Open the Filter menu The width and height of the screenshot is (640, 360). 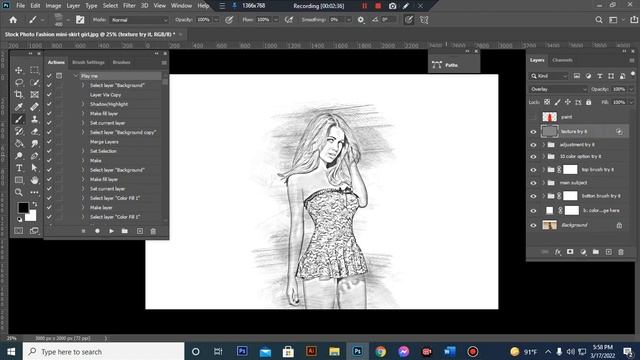(x=129, y=6)
